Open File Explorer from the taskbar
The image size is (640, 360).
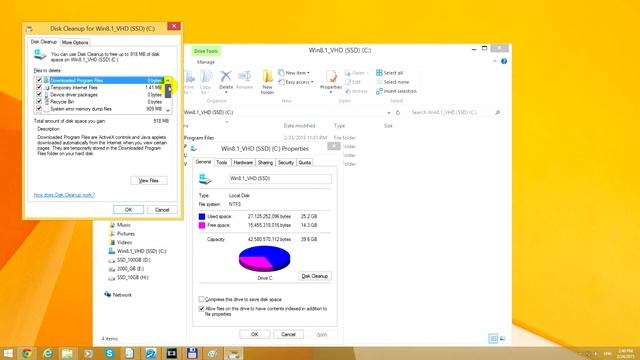pyautogui.click(x=67, y=353)
